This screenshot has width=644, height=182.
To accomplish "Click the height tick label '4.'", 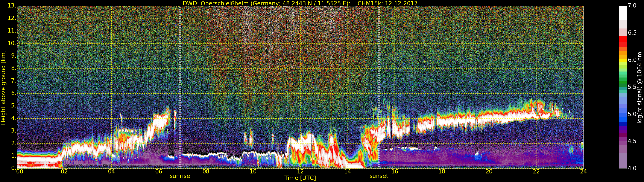I will (x=14, y=118).
